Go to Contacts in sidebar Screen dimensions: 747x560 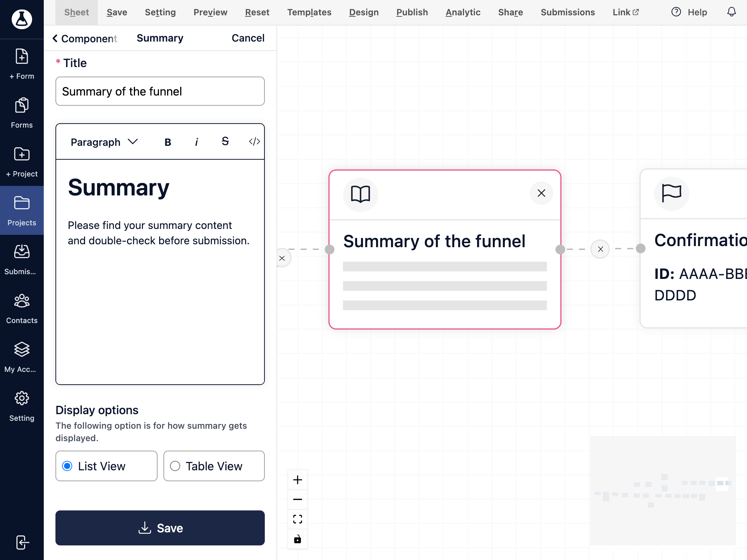pyautogui.click(x=22, y=308)
